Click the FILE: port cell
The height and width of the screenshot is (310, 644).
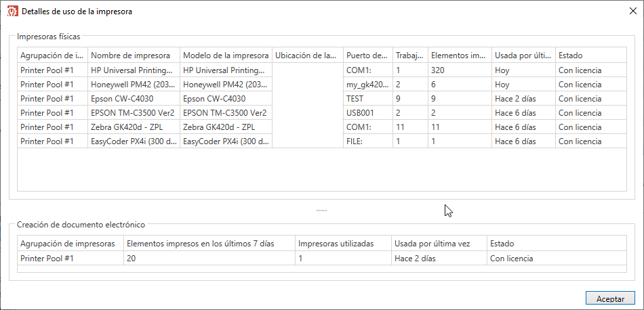(368, 141)
